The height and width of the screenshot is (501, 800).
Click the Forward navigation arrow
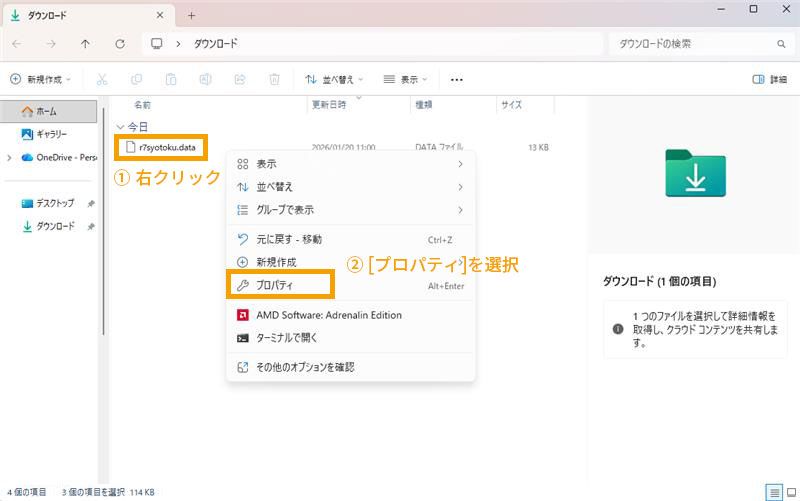click(51, 44)
